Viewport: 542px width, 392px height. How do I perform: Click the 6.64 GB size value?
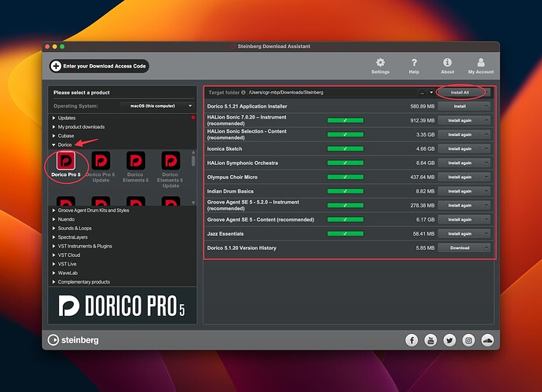point(425,163)
